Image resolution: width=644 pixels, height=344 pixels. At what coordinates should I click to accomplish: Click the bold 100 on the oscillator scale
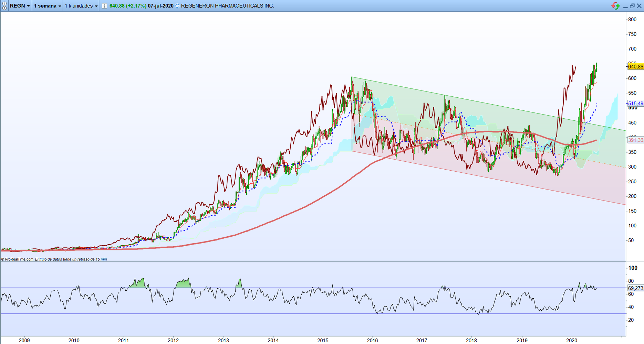pos(633,268)
